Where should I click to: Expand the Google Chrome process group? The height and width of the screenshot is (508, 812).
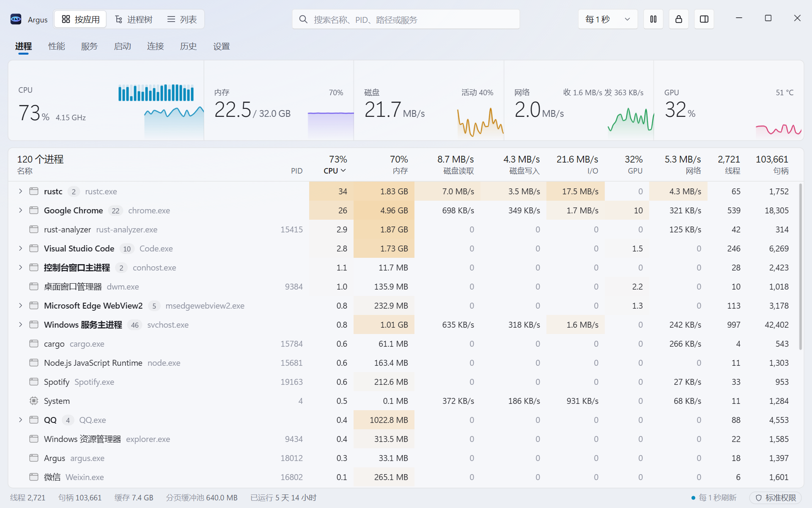coord(20,210)
